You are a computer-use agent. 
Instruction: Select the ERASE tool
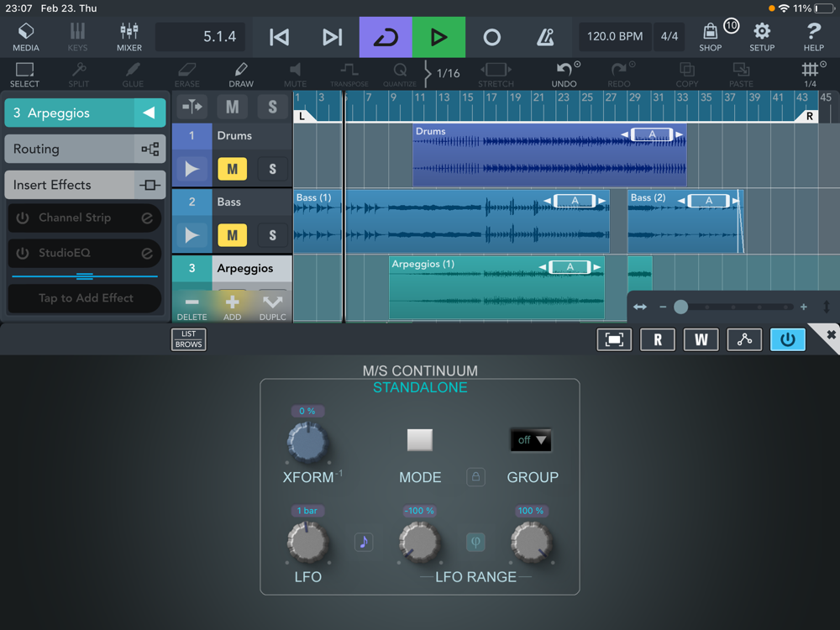tap(187, 75)
